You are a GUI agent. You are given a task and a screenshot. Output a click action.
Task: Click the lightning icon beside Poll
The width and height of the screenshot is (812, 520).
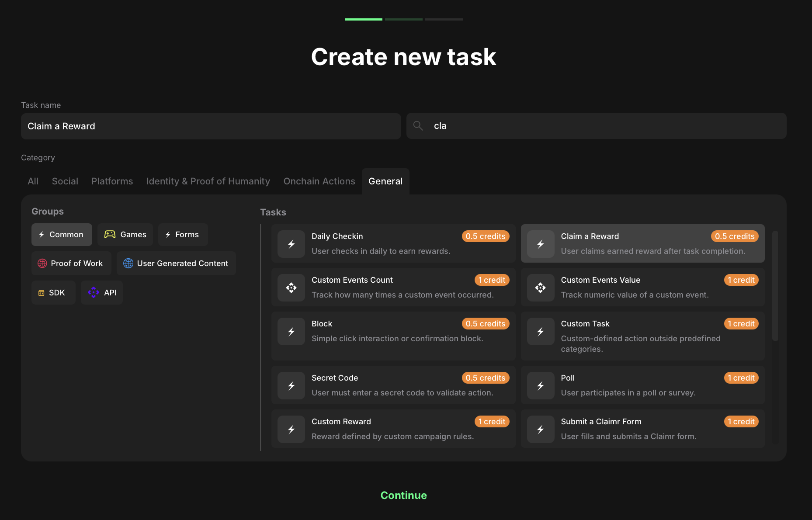click(541, 386)
